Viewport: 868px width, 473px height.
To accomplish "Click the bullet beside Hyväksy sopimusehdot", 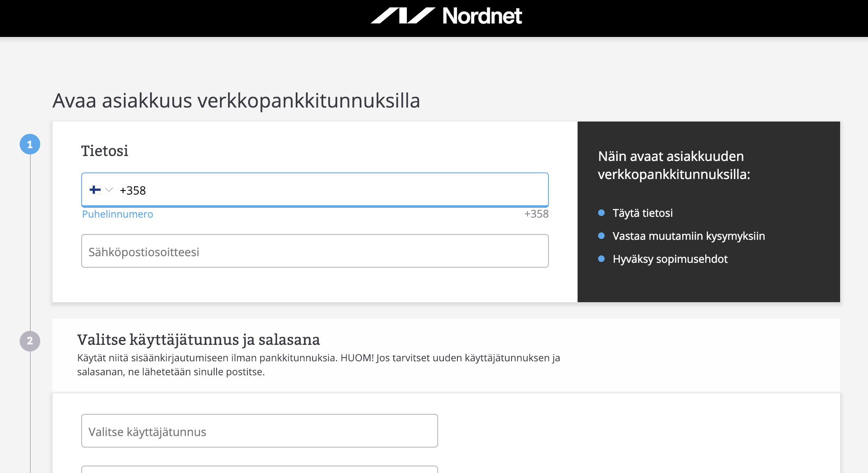I will [601, 259].
